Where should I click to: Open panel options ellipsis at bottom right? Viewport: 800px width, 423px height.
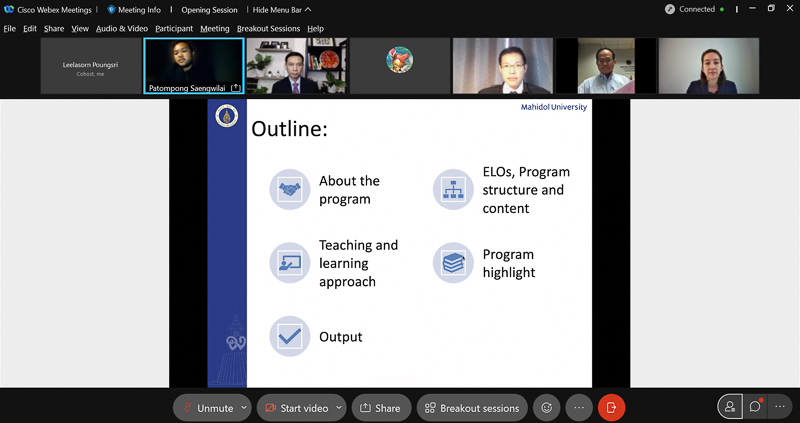[x=782, y=407]
